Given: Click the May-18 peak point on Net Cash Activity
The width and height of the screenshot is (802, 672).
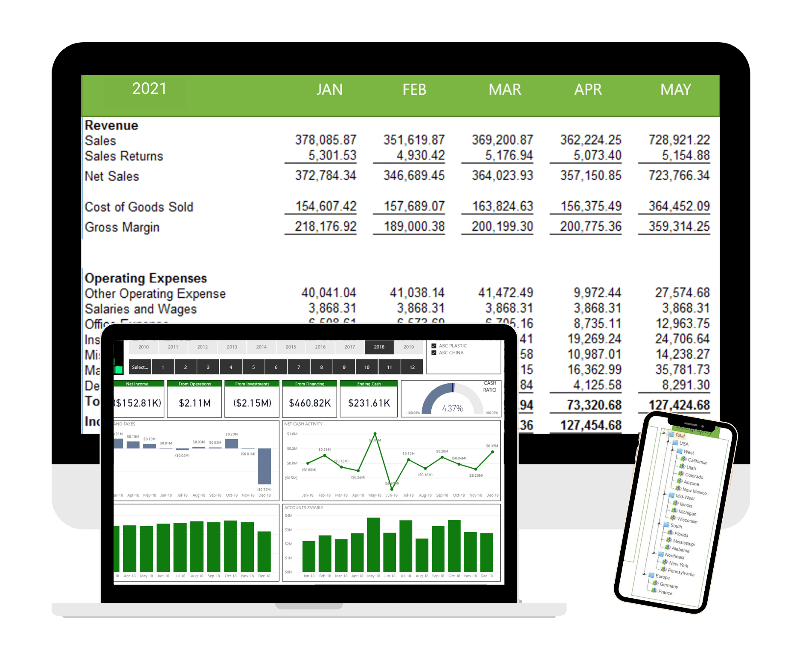Looking at the screenshot, I should click(x=375, y=434).
